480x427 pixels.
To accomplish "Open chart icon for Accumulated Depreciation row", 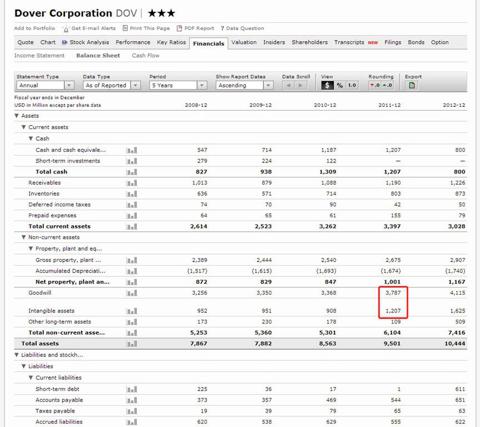I will pyautogui.click(x=132, y=271).
